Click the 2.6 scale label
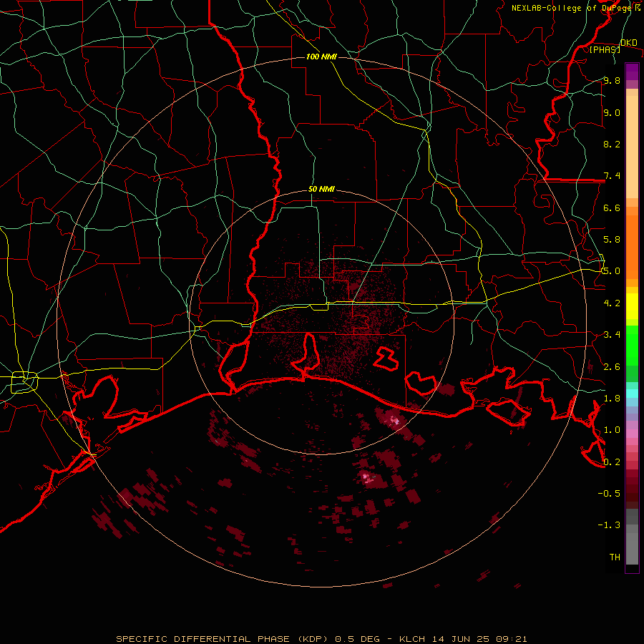 click(612, 366)
